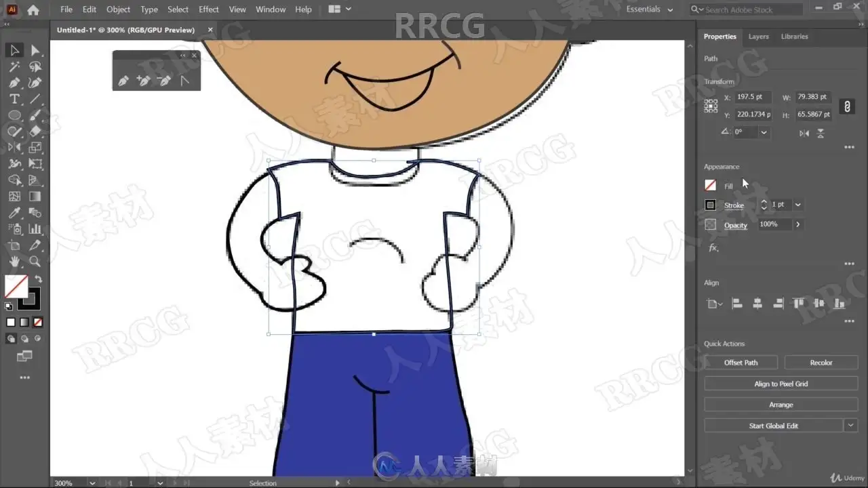Open the fx effects menu
This screenshot has height=488, width=868.
tap(713, 248)
